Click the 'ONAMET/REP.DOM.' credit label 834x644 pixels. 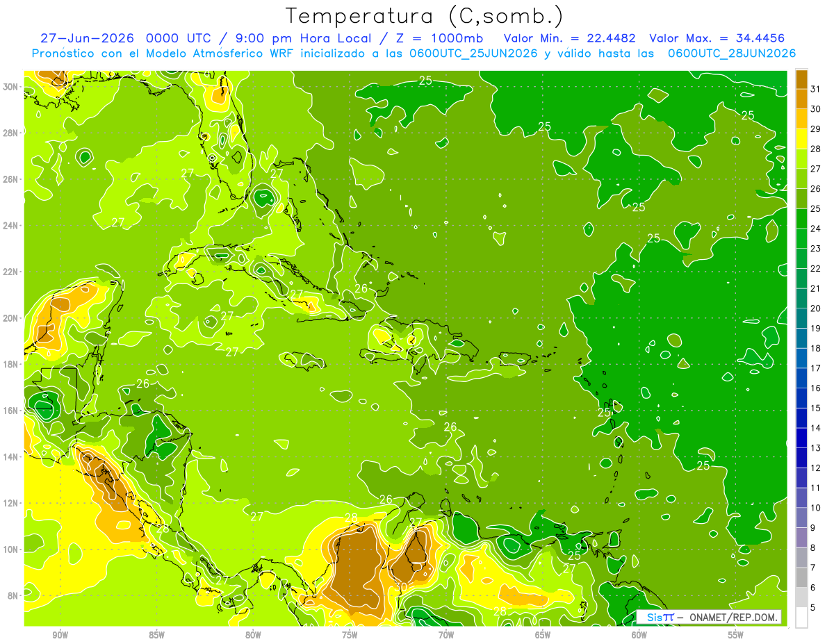click(733, 617)
